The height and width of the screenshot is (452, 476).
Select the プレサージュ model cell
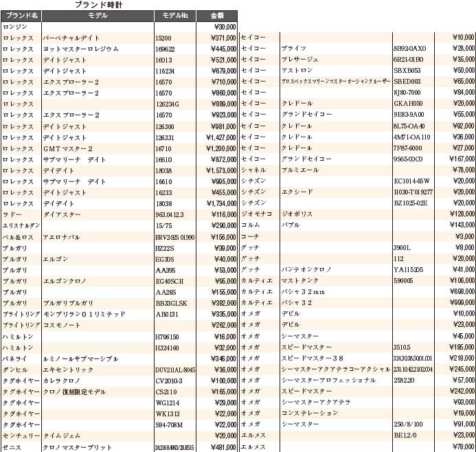[x=299, y=60]
